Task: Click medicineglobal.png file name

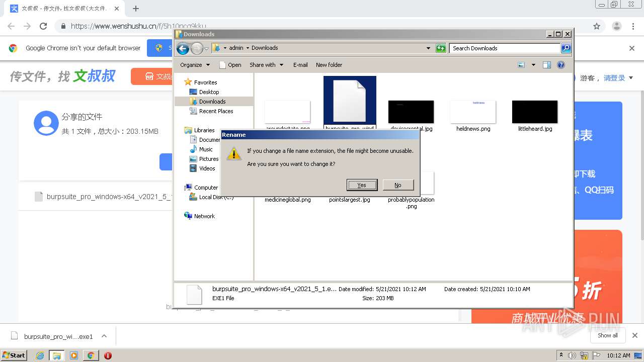Action: (288, 200)
